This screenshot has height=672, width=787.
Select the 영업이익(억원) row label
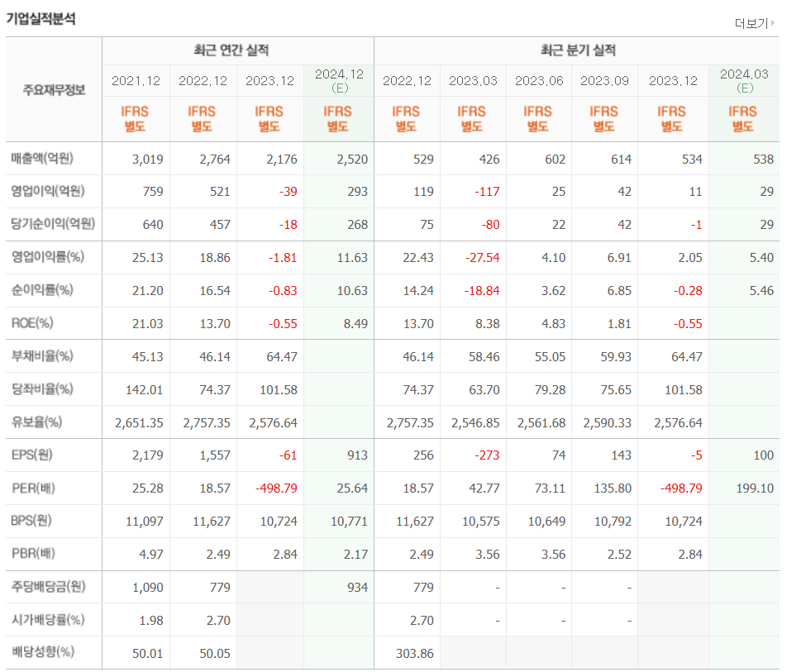pyautogui.click(x=48, y=191)
